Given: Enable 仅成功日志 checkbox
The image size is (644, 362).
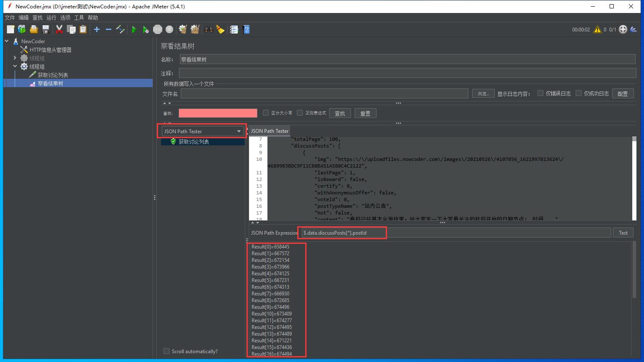Looking at the screenshot, I should click(x=579, y=93).
